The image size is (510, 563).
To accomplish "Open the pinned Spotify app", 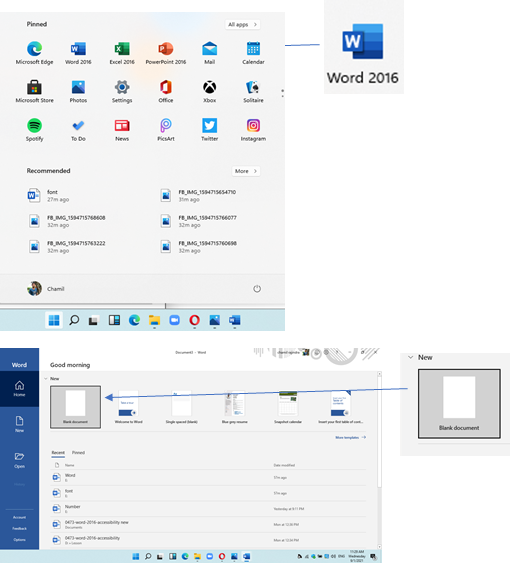I will point(34,129).
